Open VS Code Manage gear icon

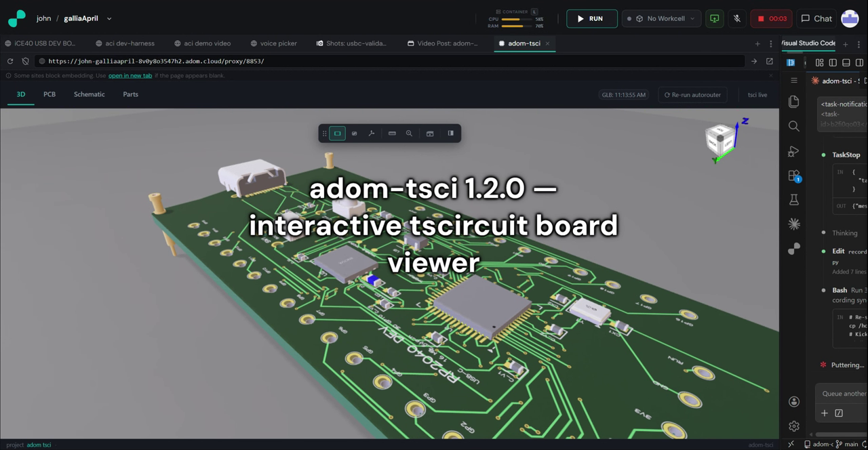[x=794, y=426]
